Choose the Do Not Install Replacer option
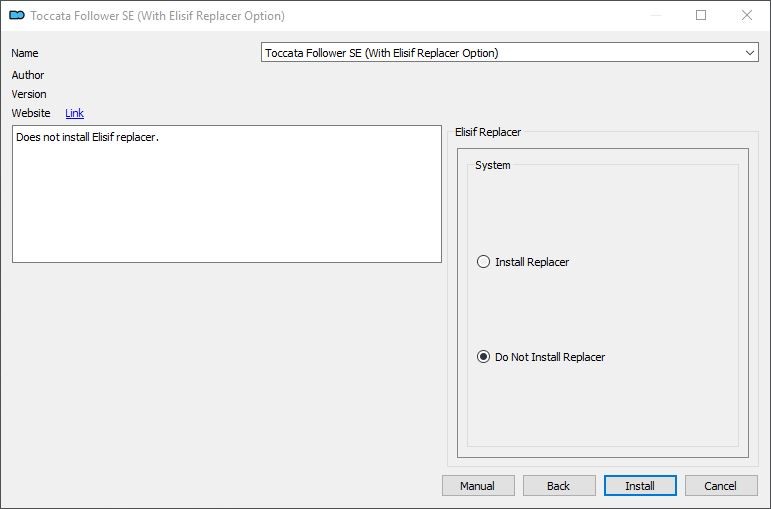The height and width of the screenshot is (509, 771). [541, 357]
